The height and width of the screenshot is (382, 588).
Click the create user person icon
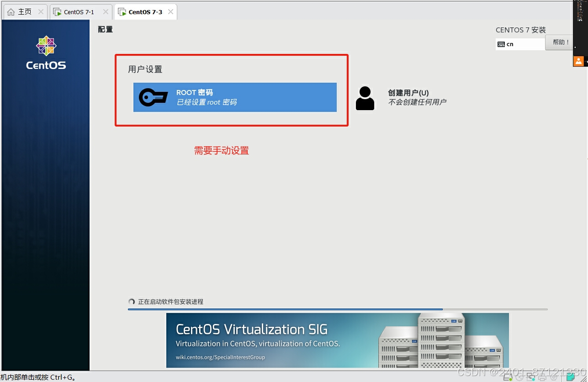(x=365, y=98)
